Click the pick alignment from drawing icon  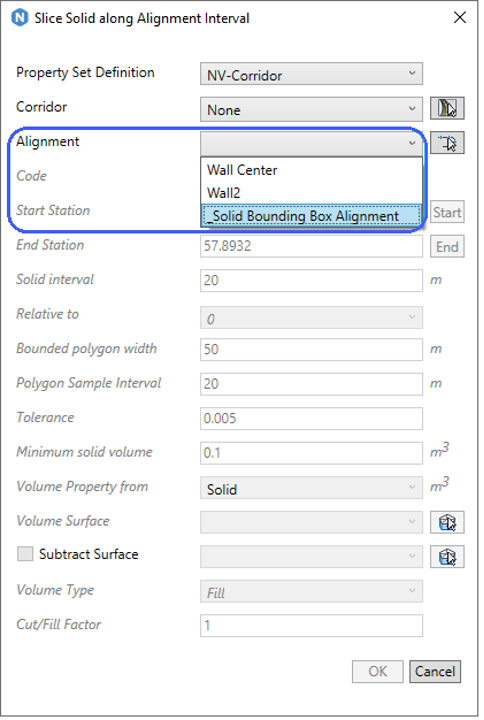click(x=447, y=143)
